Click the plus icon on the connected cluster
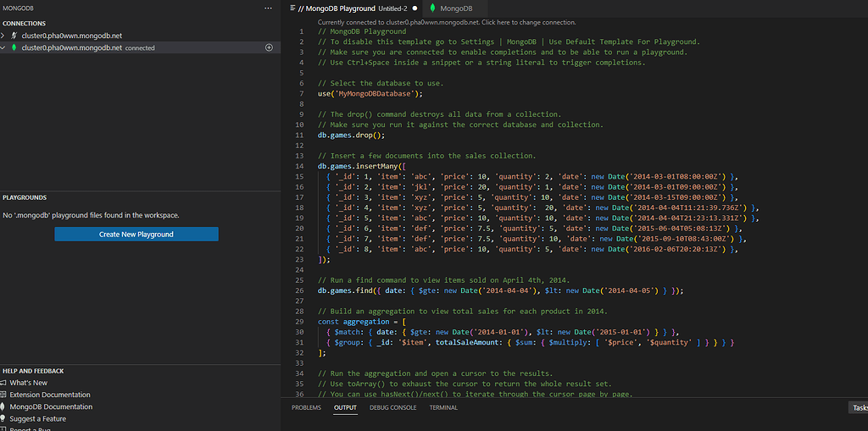 (x=270, y=48)
